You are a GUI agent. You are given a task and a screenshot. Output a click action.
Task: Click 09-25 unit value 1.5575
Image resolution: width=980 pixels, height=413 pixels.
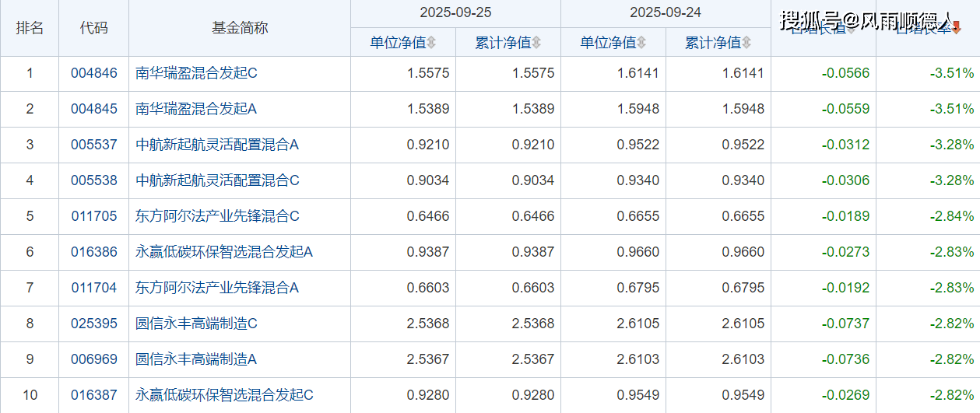pos(428,74)
